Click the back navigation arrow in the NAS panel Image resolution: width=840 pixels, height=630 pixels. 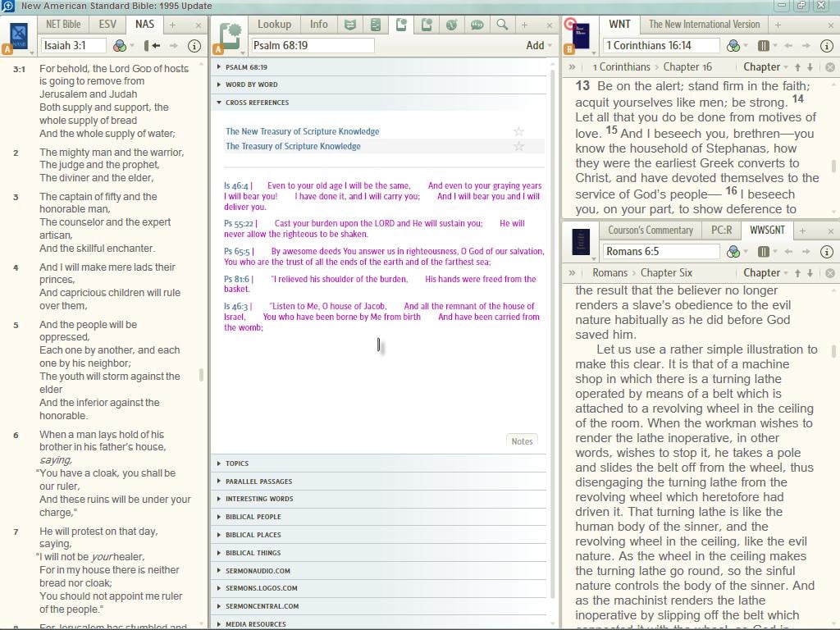click(155, 45)
